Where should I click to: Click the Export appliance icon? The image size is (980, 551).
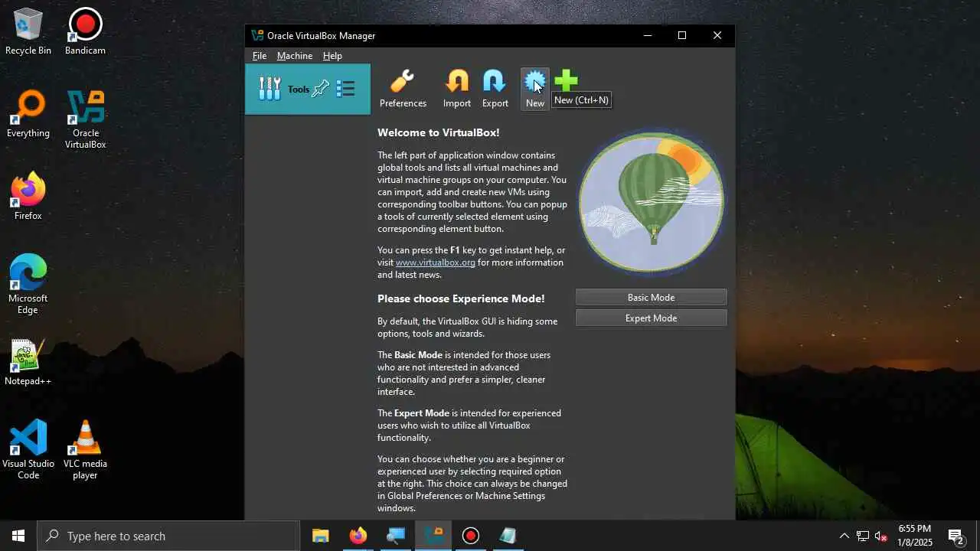[x=495, y=89]
